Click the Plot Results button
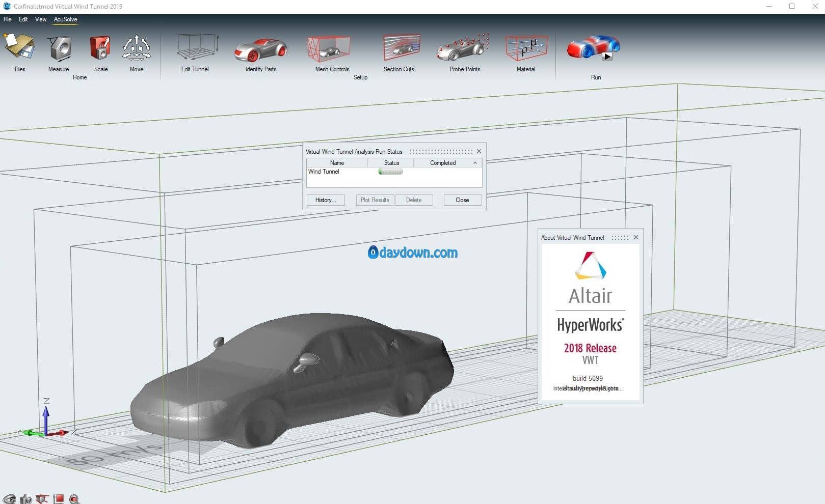The width and height of the screenshot is (825, 504). (375, 200)
